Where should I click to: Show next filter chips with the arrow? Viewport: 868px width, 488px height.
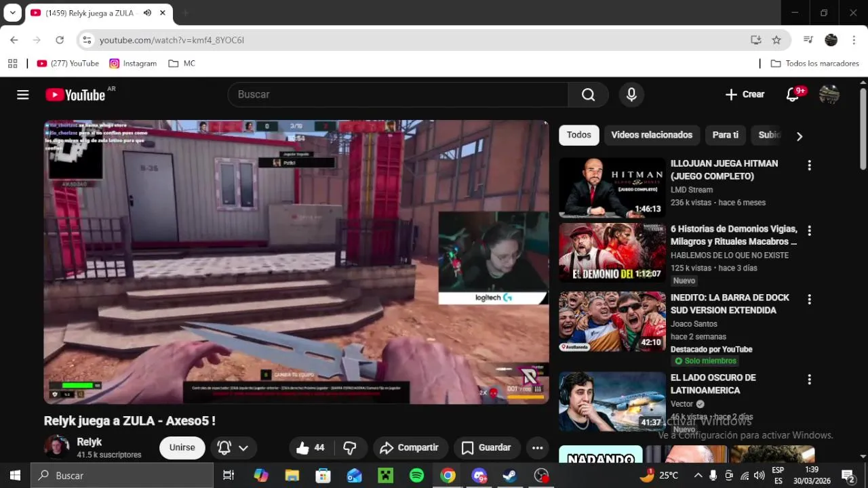pyautogui.click(x=799, y=136)
